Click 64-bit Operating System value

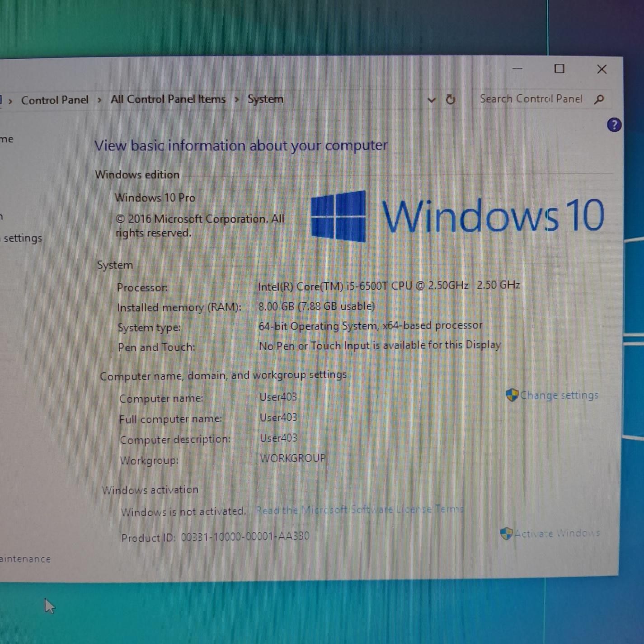[371, 326]
